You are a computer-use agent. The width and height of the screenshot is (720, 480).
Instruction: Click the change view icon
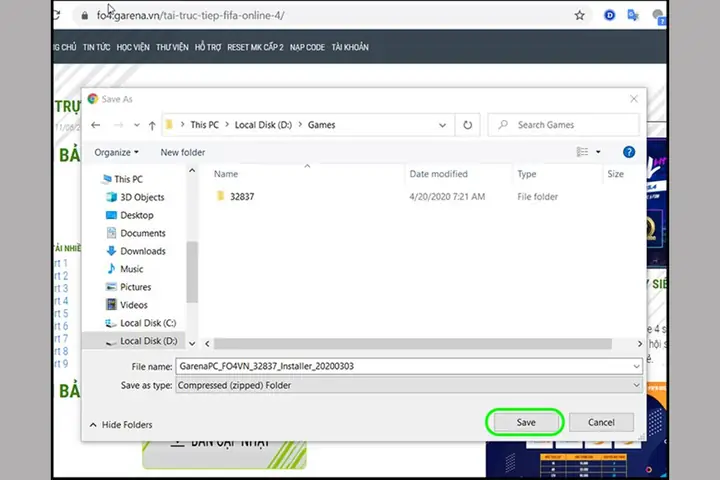pos(582,152)
